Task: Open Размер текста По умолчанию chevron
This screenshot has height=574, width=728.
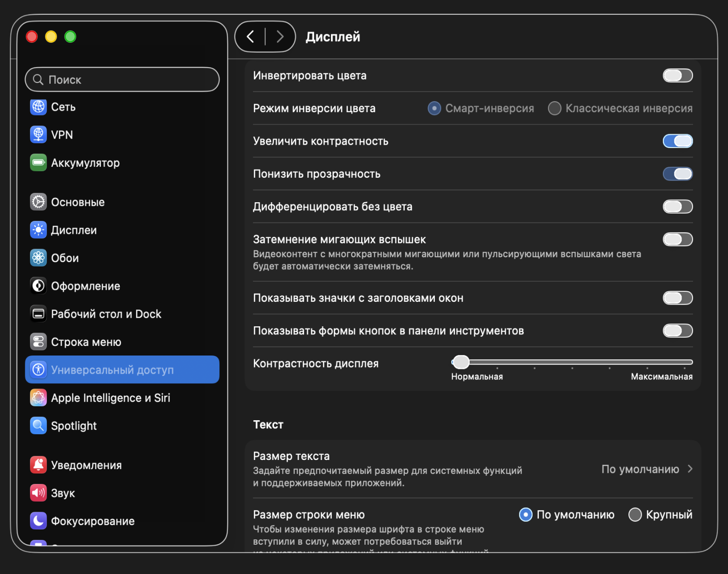Action: pos(690,469)
